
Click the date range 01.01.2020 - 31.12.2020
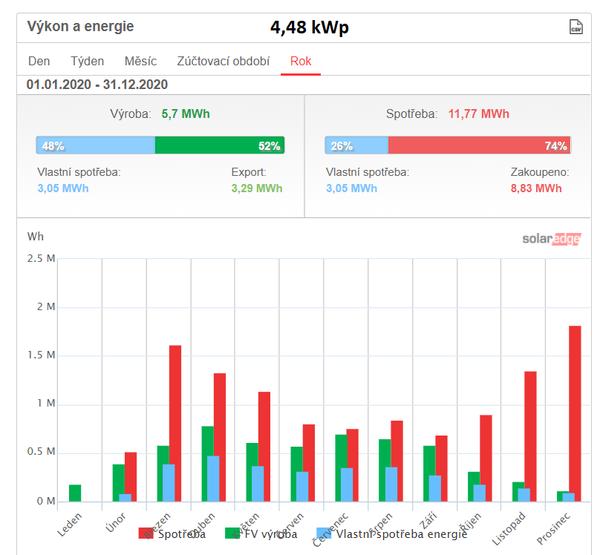click(x=97, y=85)
